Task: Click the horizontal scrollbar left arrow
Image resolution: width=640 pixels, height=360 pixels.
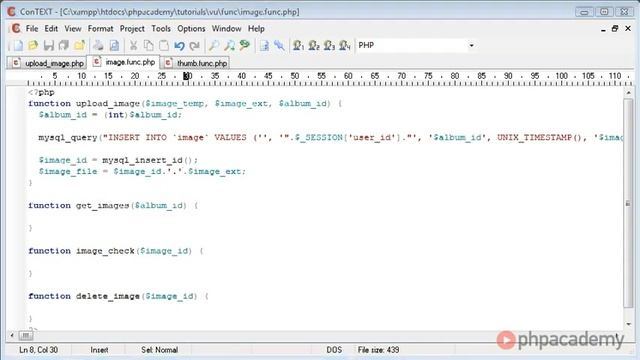Action: coord(12,335)
